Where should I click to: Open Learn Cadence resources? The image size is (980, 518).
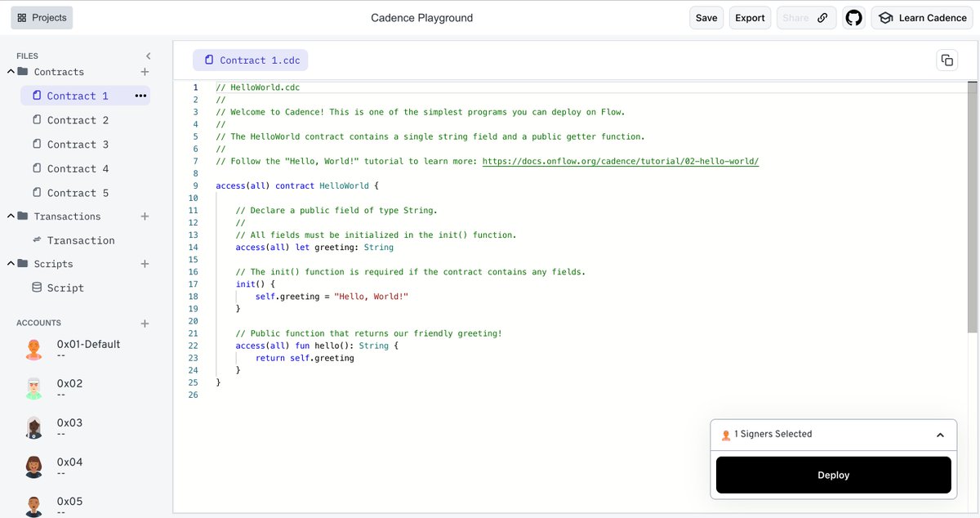922,18
